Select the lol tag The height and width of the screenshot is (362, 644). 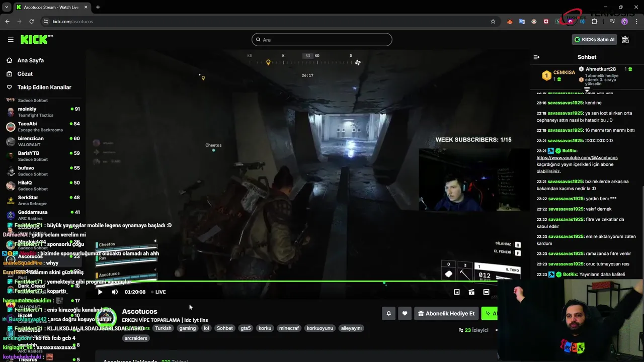coord(206,328)
